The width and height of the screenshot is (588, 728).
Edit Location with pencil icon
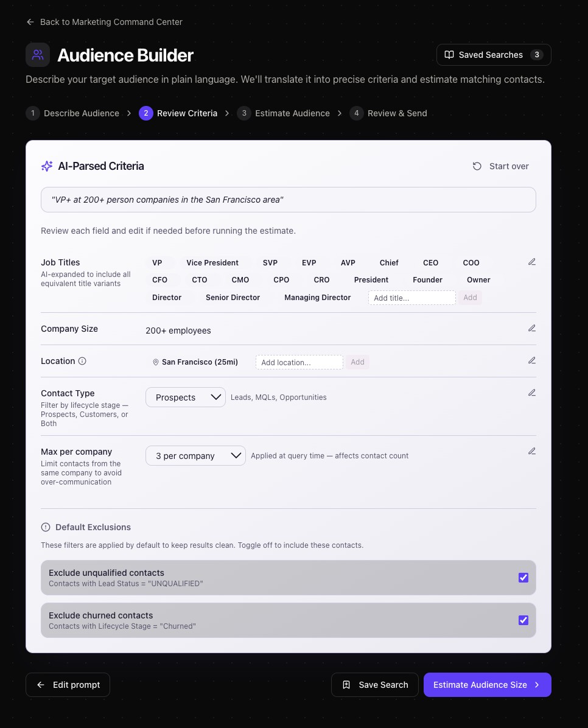tap(532, 360)
